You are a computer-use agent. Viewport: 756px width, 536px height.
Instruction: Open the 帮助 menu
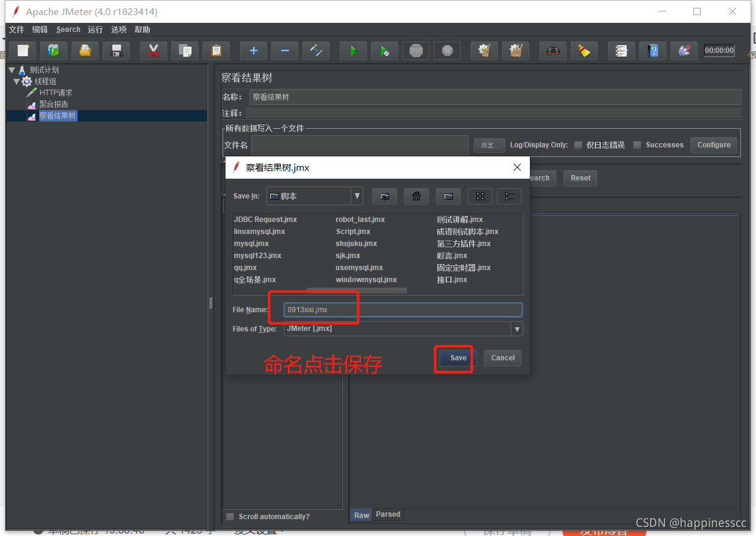pyautogui.click(x=142, y=29)
